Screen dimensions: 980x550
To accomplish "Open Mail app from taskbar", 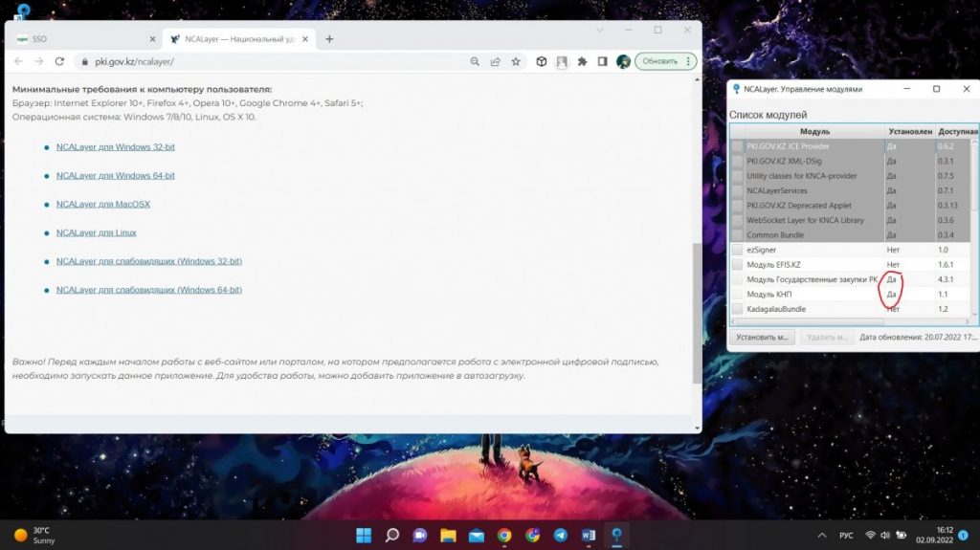I will [477, 535].
